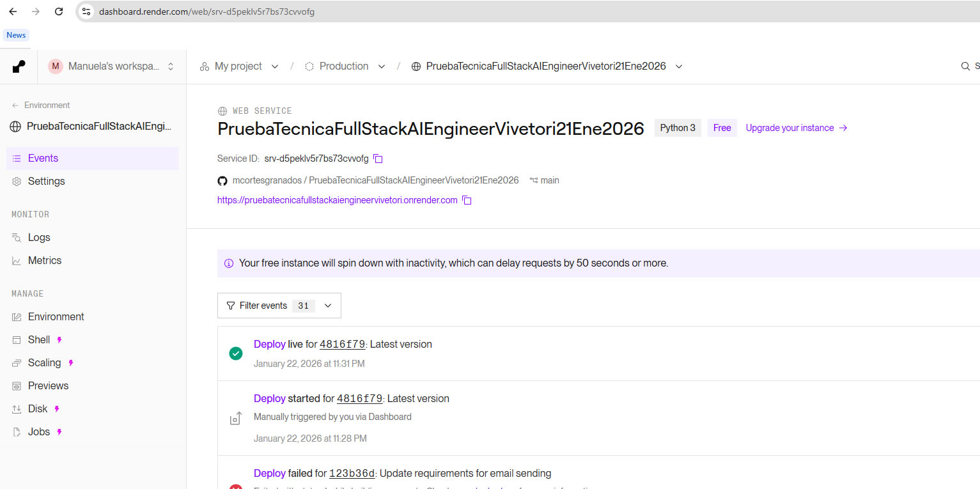This screenshot has height=489, width=980.
Task: Open commit 4816f79 in Deploy started event
Action: coord(359,399)
